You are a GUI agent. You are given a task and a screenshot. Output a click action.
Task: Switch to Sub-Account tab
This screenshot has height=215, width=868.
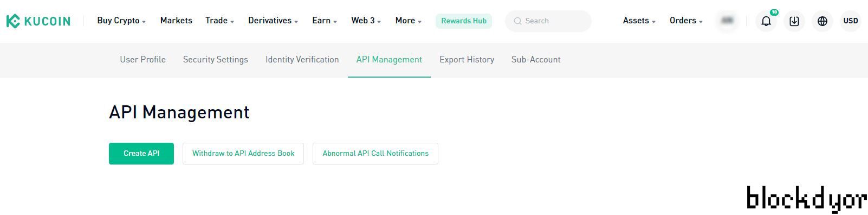point(536,60)
